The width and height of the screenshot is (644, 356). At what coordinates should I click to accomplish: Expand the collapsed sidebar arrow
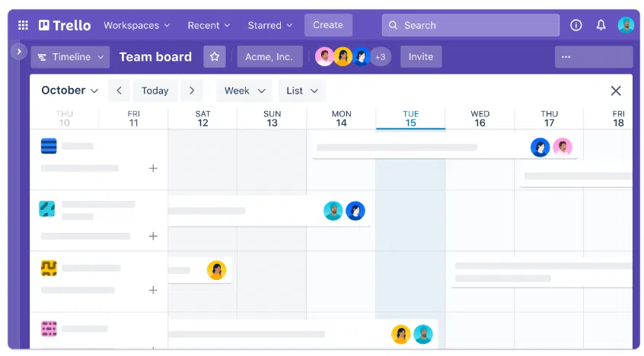coord(19,52)
